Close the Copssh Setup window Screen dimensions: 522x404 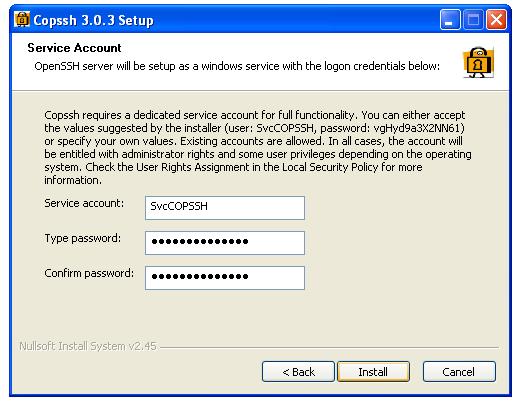click(x=497, y=20)
